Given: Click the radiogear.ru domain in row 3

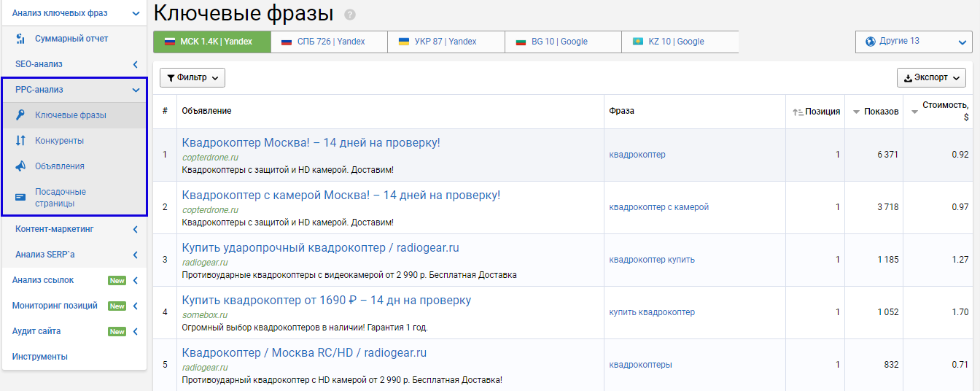Looking at the screenshot, I should pyautogui.click(x=205, y=263).
